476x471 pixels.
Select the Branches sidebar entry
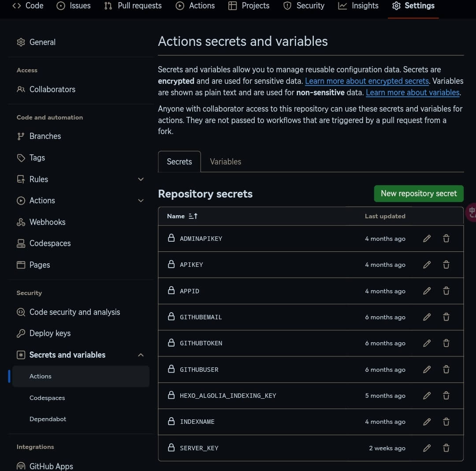[x=45, y=136]
